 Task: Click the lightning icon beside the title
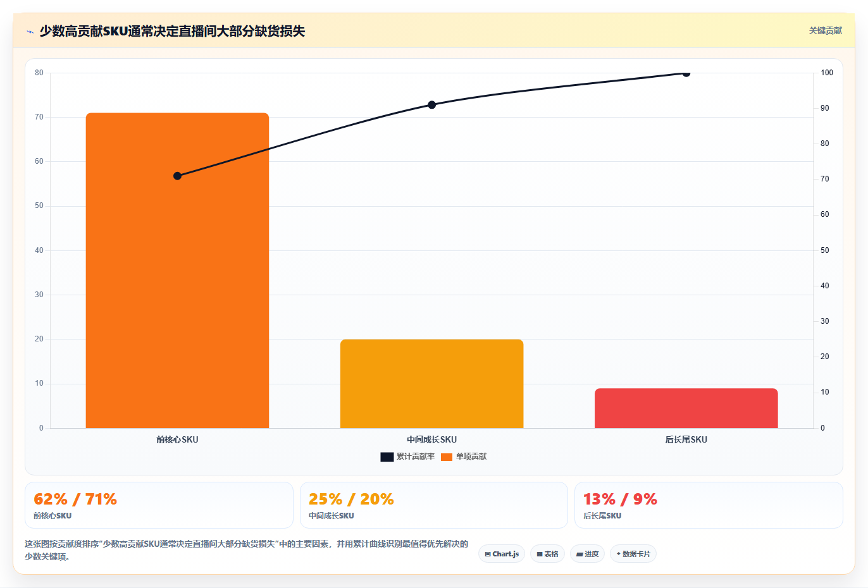click(x=30, y=32)
